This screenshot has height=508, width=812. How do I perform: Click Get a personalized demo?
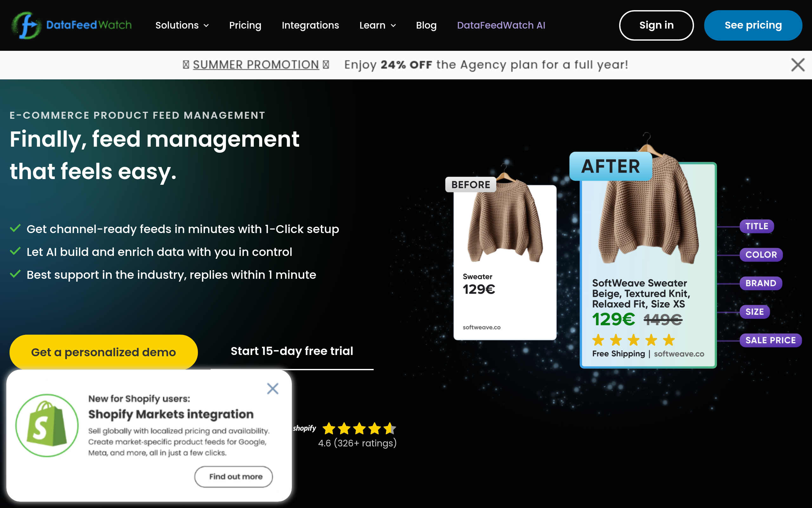(x=103, y=352)
